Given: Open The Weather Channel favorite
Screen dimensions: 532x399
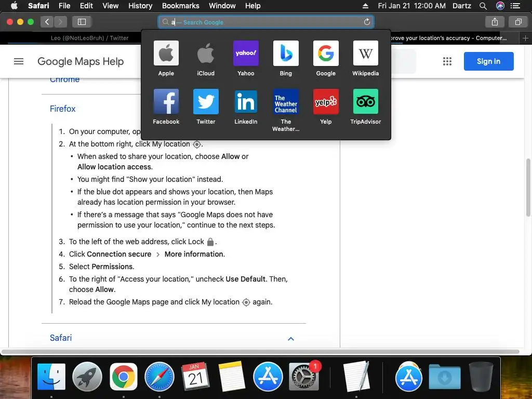Looking at the screenshot, I should [x=286, y=110].
